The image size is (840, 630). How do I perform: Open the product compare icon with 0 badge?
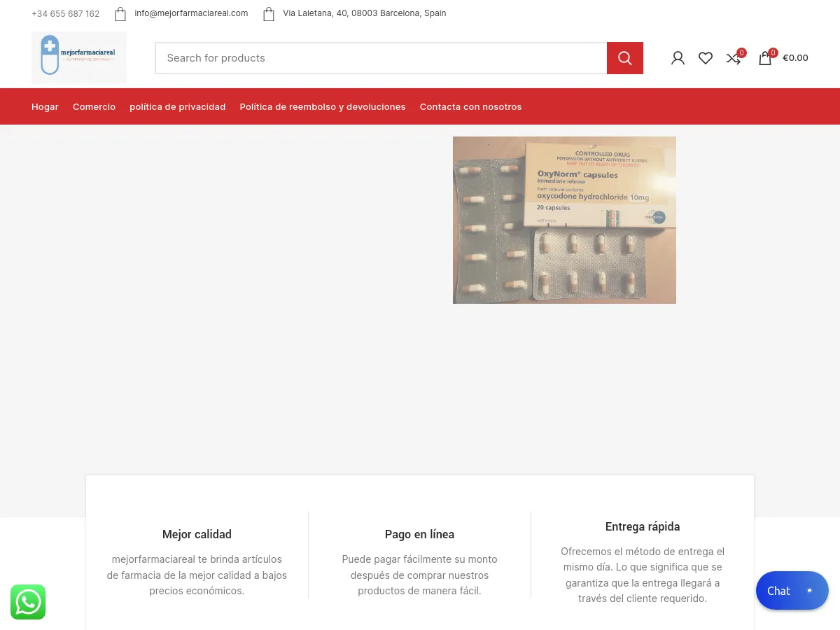click(733, 58)
